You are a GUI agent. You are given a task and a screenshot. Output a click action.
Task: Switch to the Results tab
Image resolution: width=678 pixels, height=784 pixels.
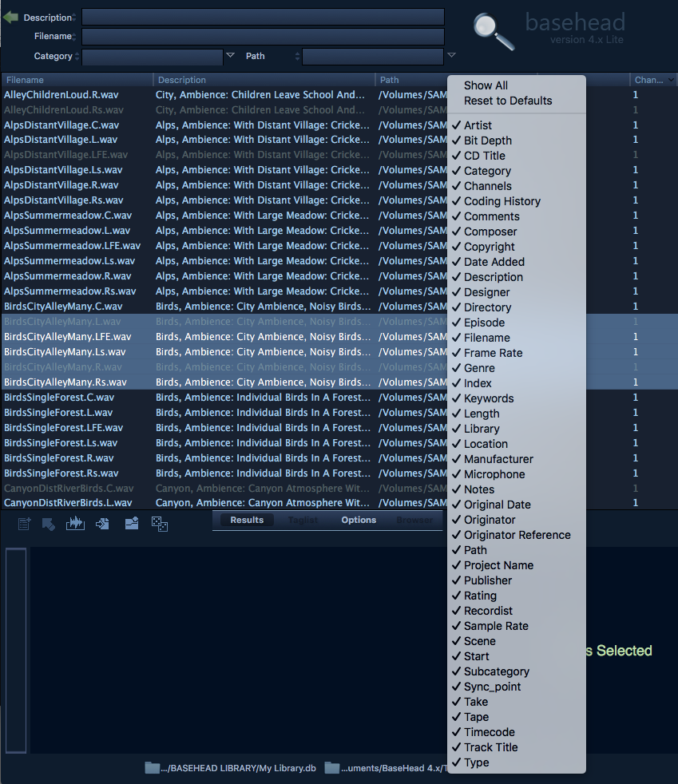[x=247, y=520]
